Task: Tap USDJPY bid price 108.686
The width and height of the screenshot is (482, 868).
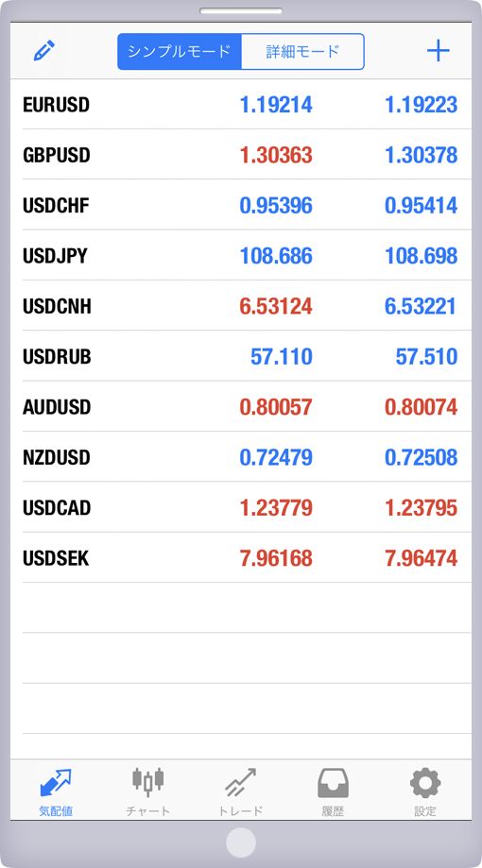Action: click(x=276, y=256)
